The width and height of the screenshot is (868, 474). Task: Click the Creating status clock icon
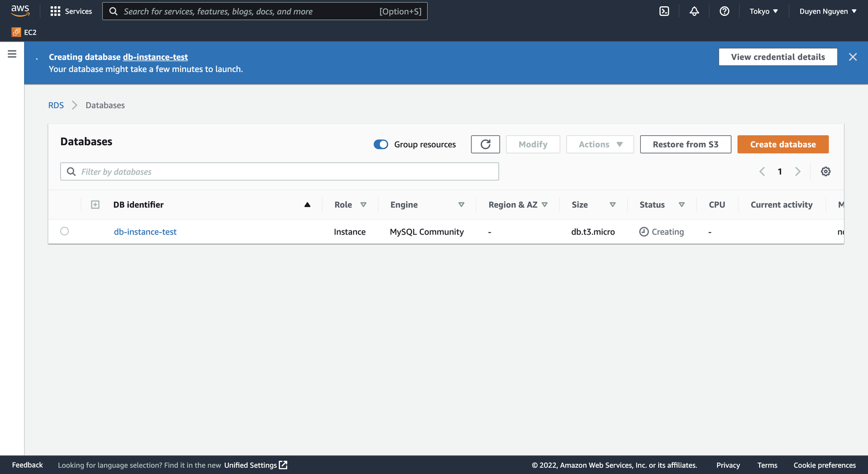click(x=644, y=231)
